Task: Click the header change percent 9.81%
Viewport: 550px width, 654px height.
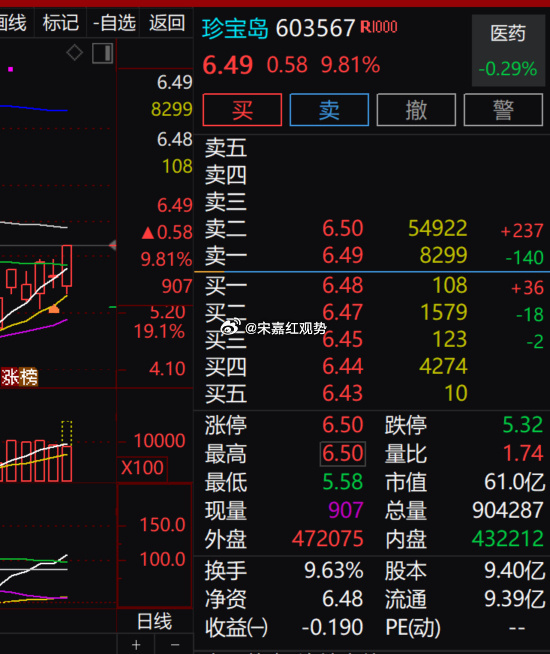Action: pyautogui.click(x=351, y=65)
